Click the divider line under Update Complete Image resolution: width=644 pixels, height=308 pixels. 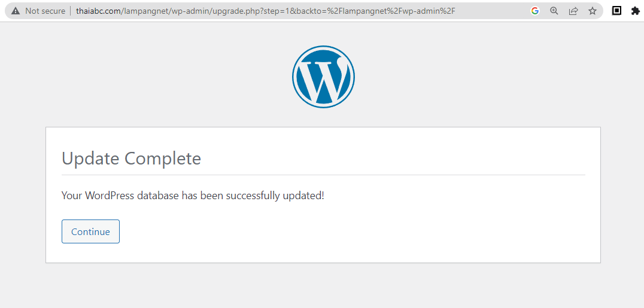(323, 175)
